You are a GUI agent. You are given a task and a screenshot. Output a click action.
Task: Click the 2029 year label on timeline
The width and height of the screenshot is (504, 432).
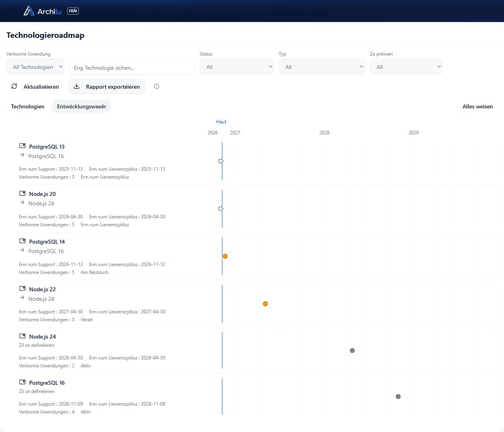pyautogui.click(x=414, y=133)
